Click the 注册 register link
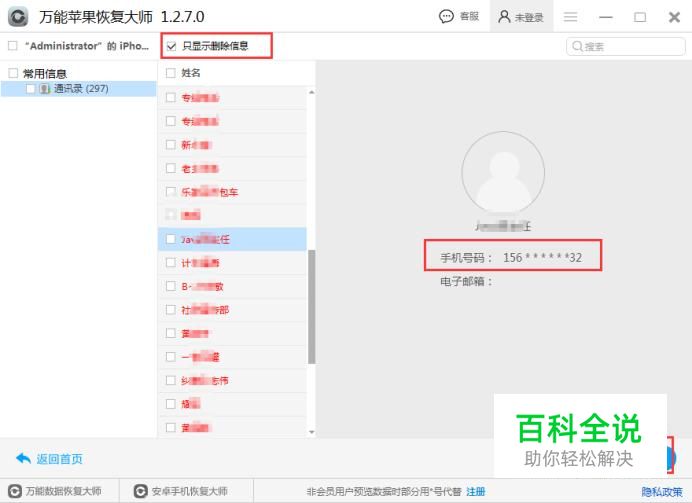Screen dimensions: 692x503 coord(476,491)
